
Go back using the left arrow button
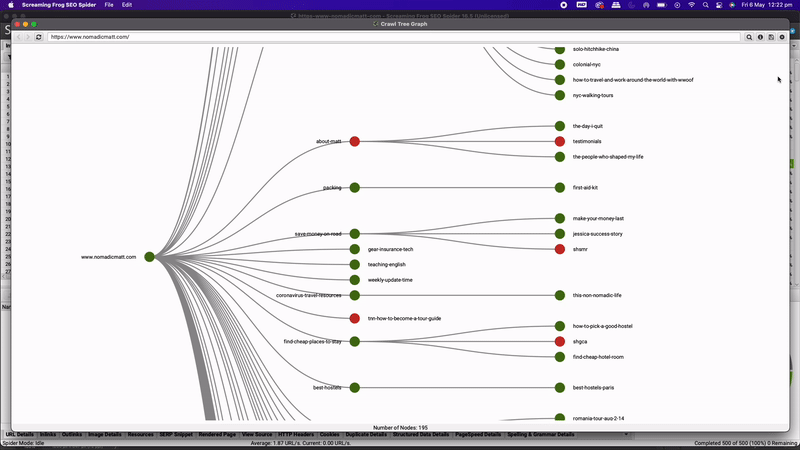tap(19, 37)
